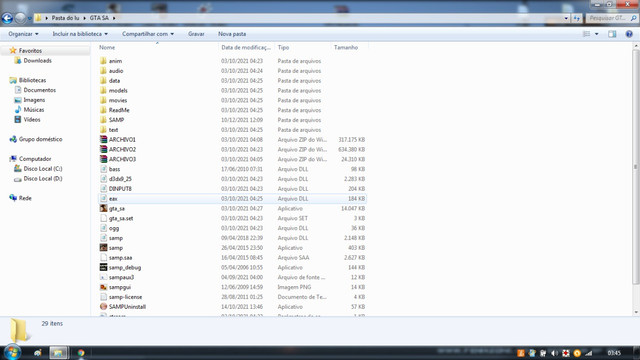
Task: Click the change view icon
Action: click(587, 34)
